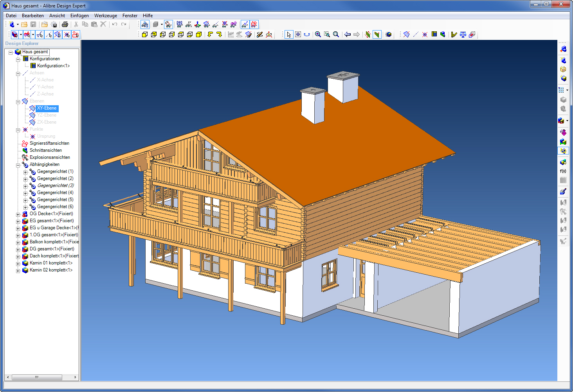Open the pattern grid dropdown in right sidebar
Viewport: 573px width, 392px height.
pyautogui.click(x=568, y=90)
